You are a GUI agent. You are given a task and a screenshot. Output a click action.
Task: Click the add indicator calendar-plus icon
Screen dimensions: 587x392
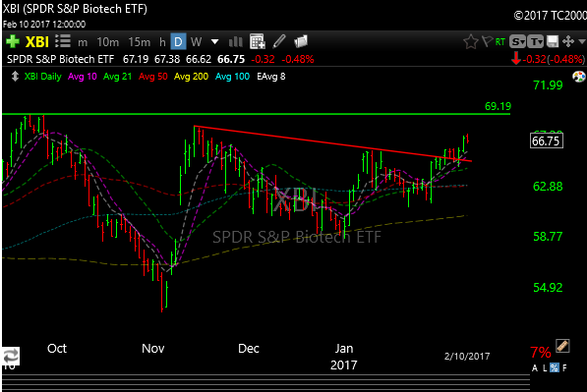[258, 41]
